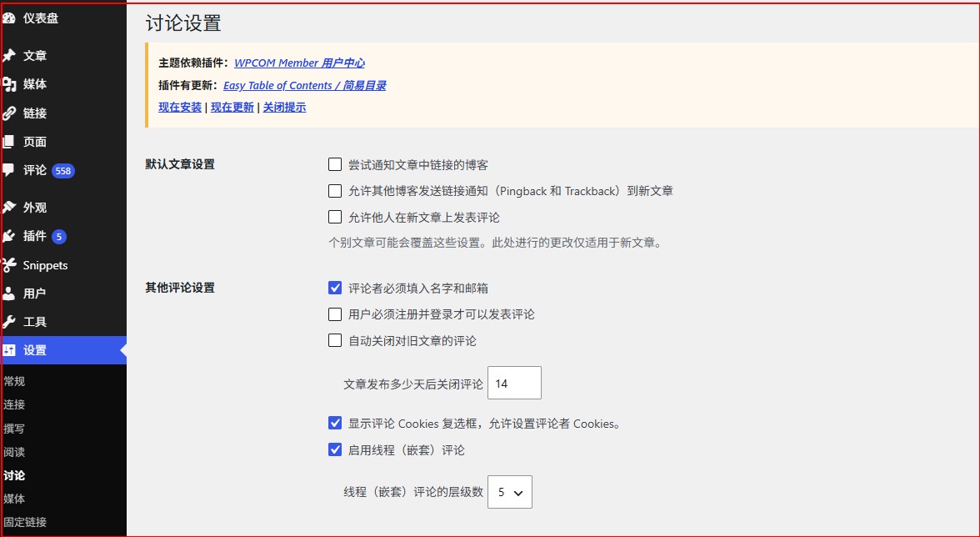This screenshot has width=980, height=537.
Task: Click the chain link icon beside 链接
Action: coord(8,113)
